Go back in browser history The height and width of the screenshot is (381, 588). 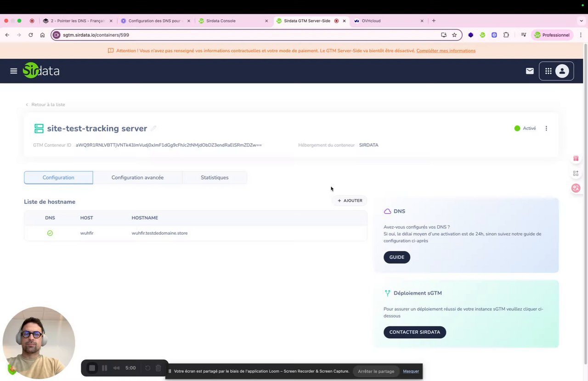pyautogui.click(x=7, y=35)
